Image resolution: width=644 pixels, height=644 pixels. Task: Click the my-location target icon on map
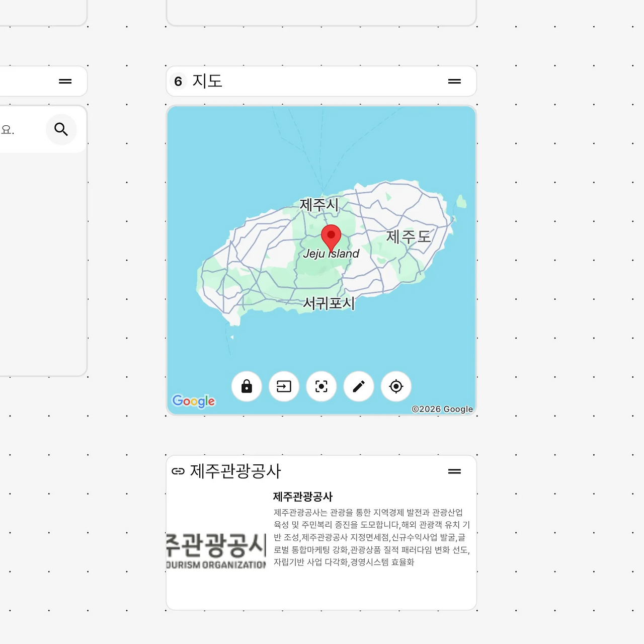pyautogui.click(x=396, y=386)
